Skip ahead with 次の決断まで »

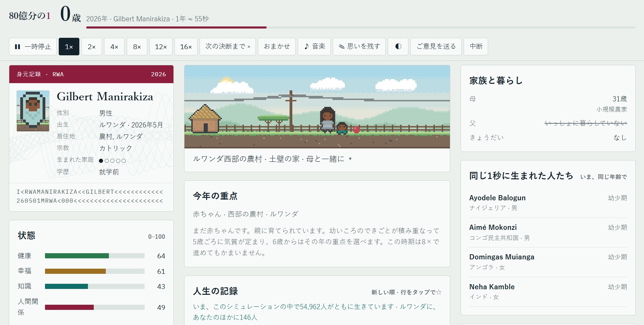(228, 46)
